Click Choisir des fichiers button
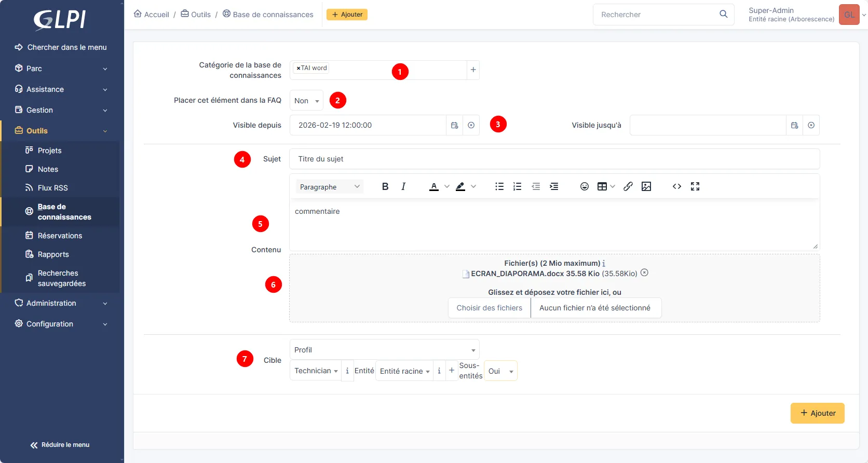This screenshot has width=868, height=463. (490, 308)
